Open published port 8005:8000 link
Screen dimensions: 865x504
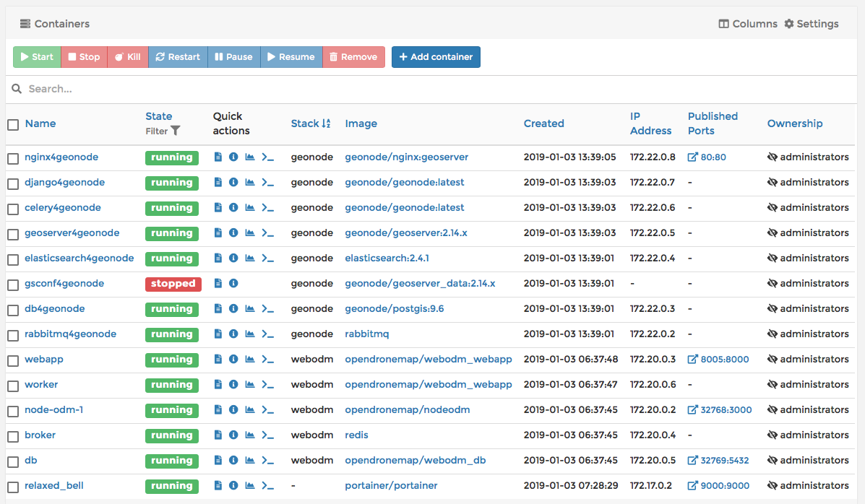tap(718, 360)
